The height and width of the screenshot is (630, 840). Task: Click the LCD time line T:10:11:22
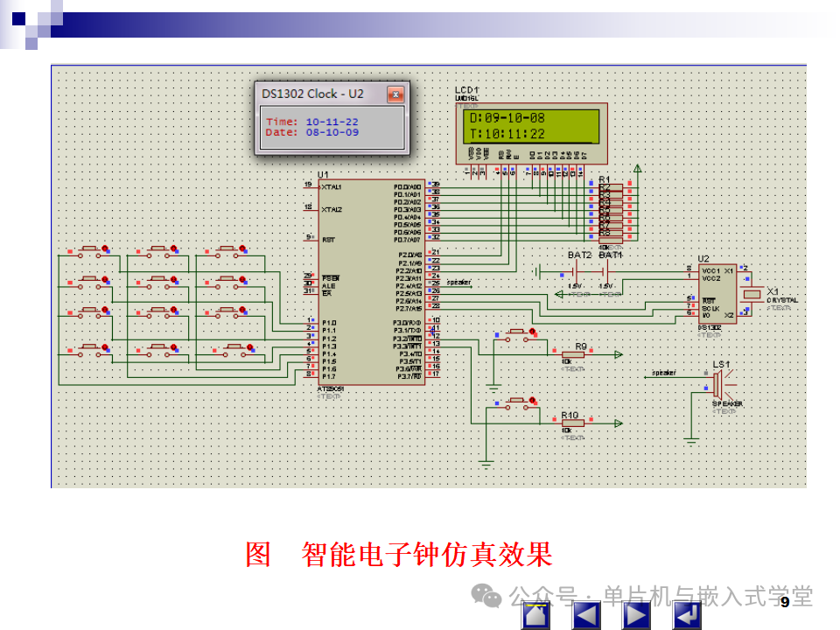[507, 134]
